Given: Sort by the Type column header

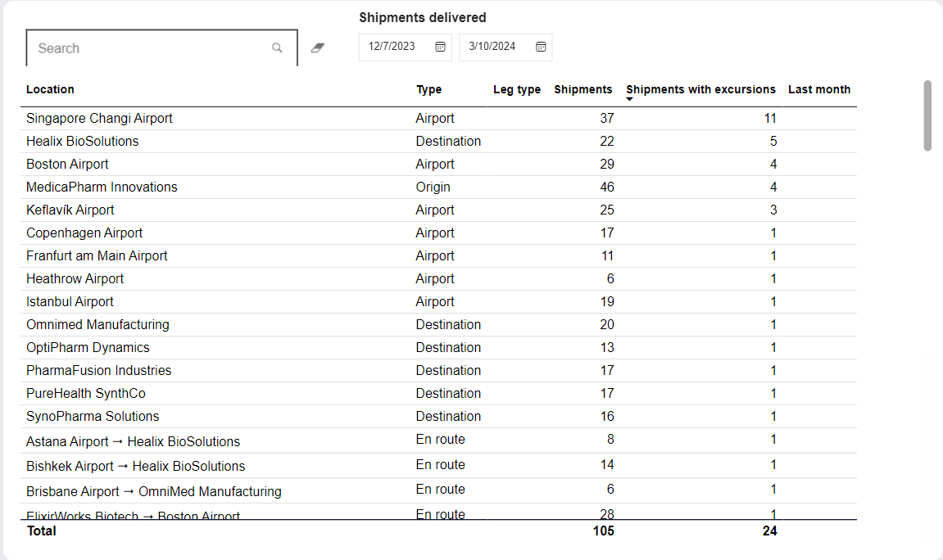Looking at the screenshot, I should click(428, 89).
